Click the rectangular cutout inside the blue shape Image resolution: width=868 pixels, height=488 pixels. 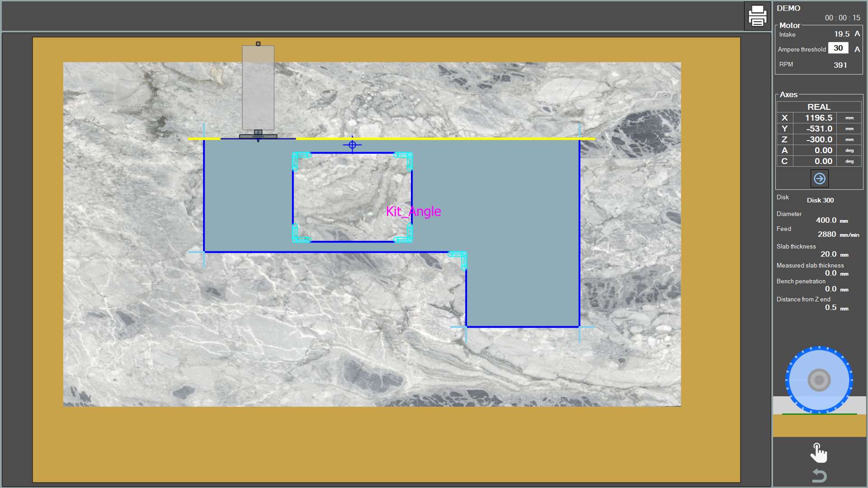[x=352, y=197]
